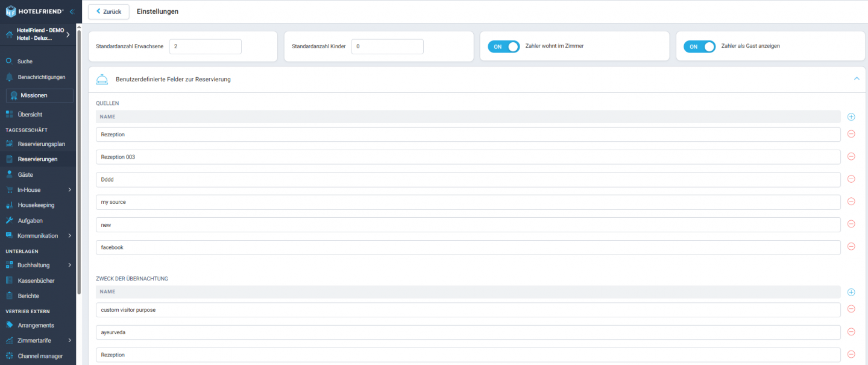Click the Zurück back button
Viewport: 868px width, 365px height.
point(108,11)
